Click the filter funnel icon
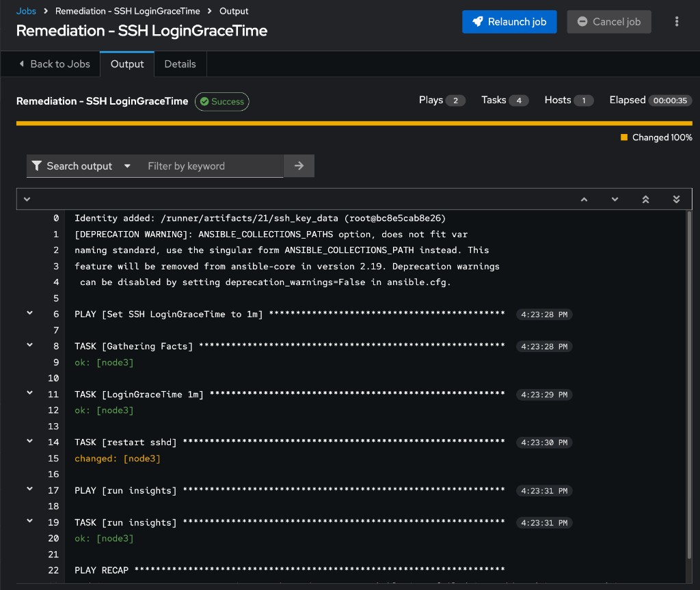Screen dimensions: 700x590 coord(37,166)
